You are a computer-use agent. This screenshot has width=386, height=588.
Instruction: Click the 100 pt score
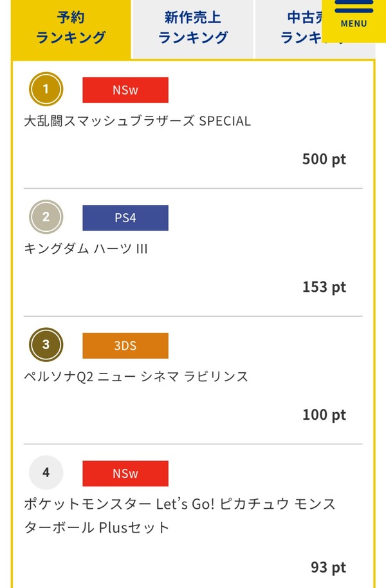[x=324, y=414]
